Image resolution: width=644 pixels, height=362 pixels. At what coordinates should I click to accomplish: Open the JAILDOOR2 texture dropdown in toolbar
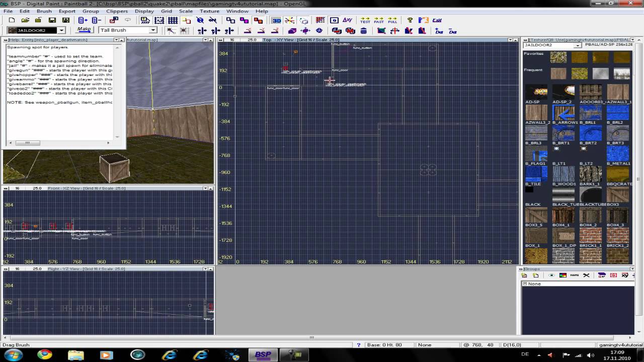61,31
